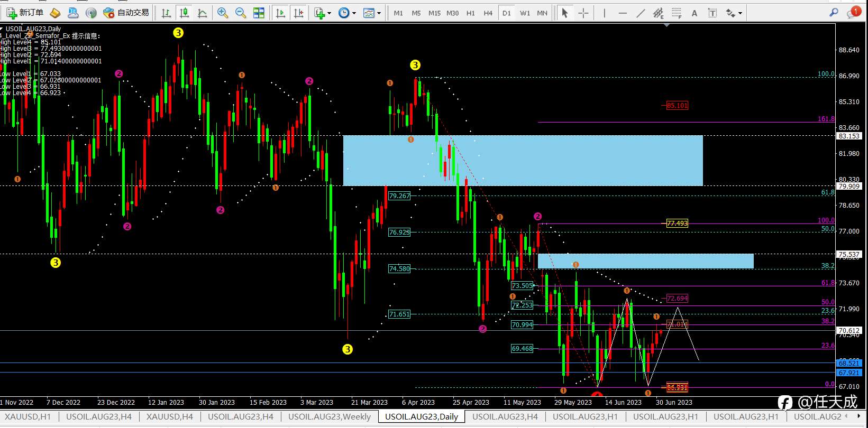The image size is (868, 428).
Task: Click the 71.651 price label
Action: tap(399, 314)
